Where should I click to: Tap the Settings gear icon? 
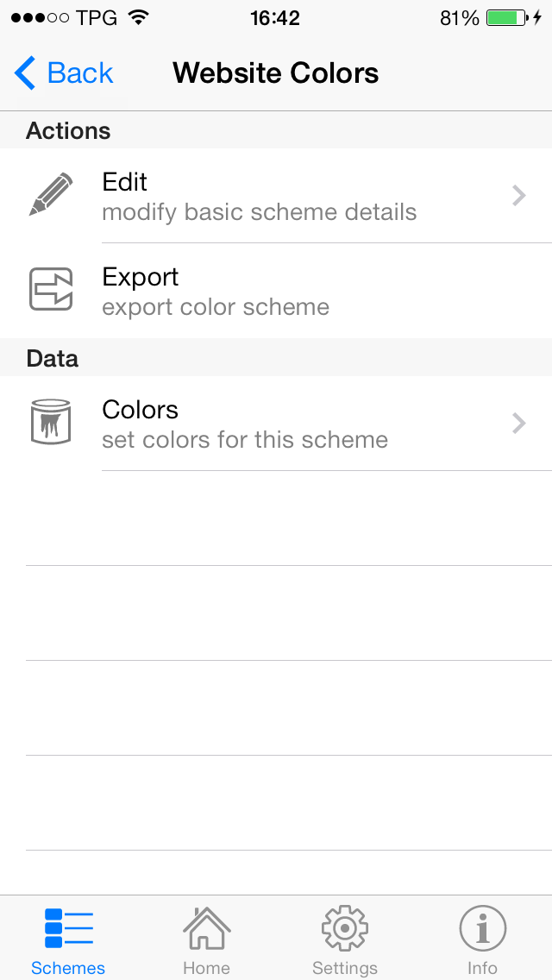click(344, 928)
